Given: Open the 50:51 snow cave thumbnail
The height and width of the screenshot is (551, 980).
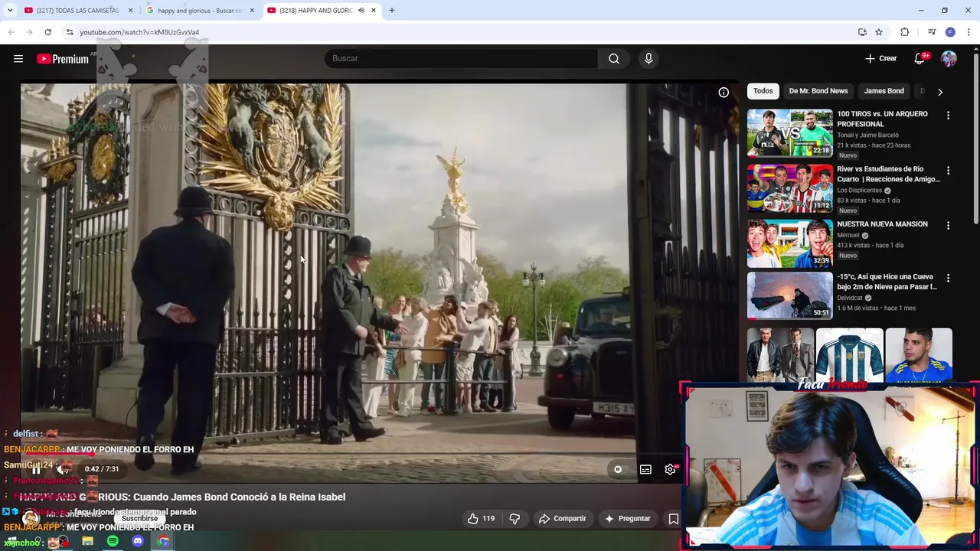Looking at the screenshot, I should (789, 295).
